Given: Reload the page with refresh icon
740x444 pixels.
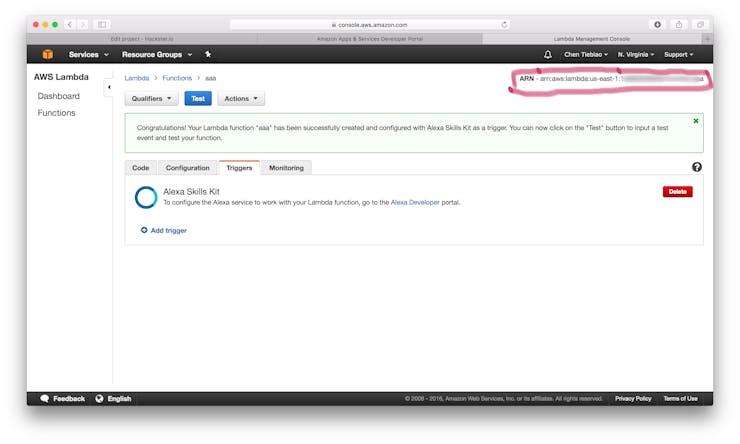Looking at the screenshot, I should (x=504, y=25).
